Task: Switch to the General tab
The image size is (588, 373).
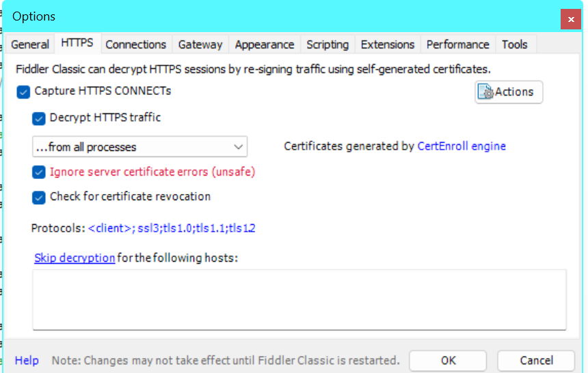Action: click(30, 44)
